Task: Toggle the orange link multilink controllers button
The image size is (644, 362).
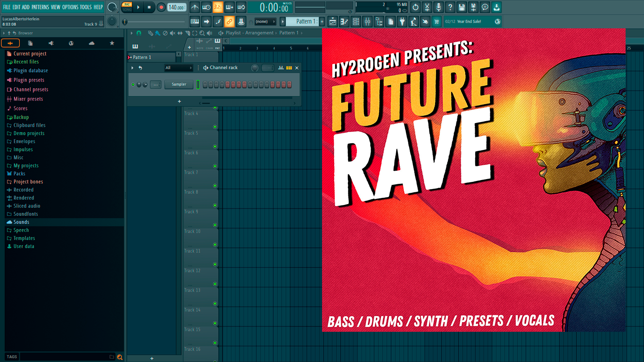Action: (229, 22)
